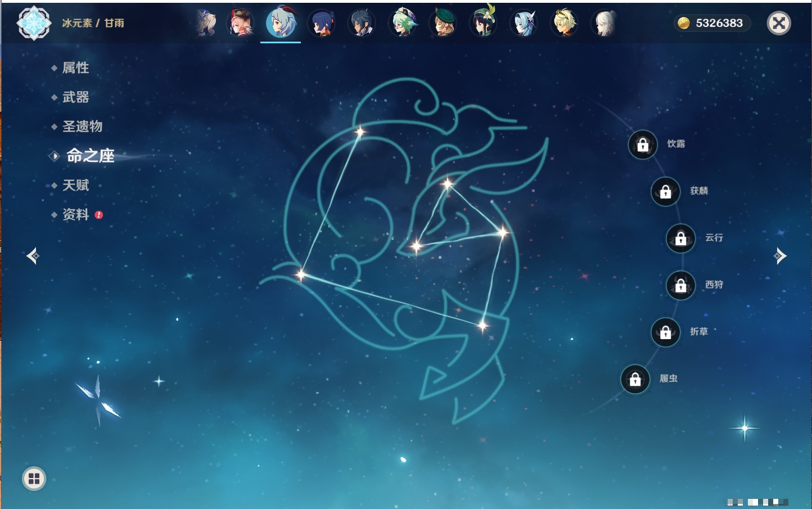
Task: Switch to Kaeya's character avatar
Action: (362, 23)
